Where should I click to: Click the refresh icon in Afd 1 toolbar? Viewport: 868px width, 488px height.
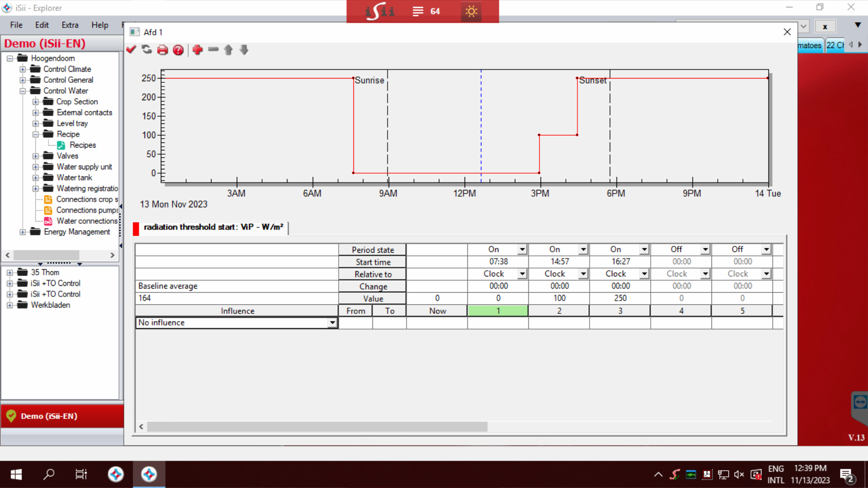point(147,50)
